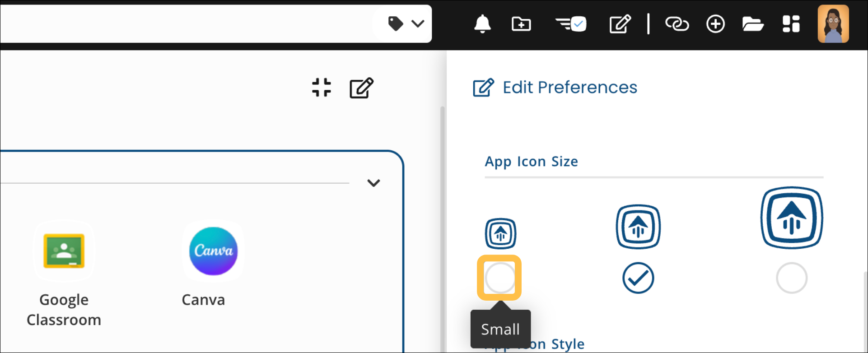The image size is (868, 353).
Task: Collapse the app collection chevron
Action: (x=373, y=183)
